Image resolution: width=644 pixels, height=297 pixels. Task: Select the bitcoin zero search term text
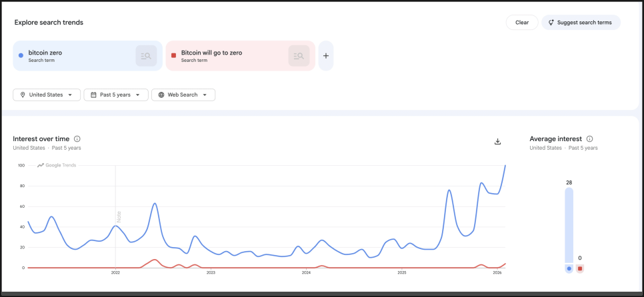click(45, 52)
